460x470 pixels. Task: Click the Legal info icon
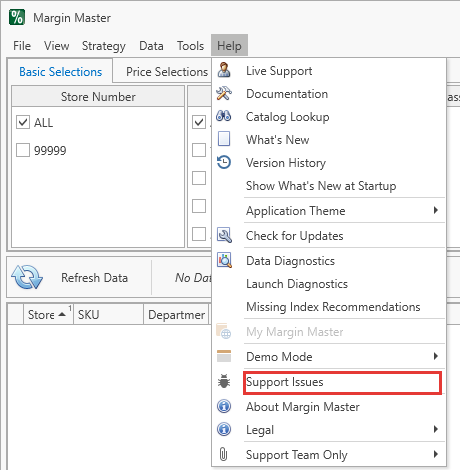pyautogui.click(x=224, y=429)
